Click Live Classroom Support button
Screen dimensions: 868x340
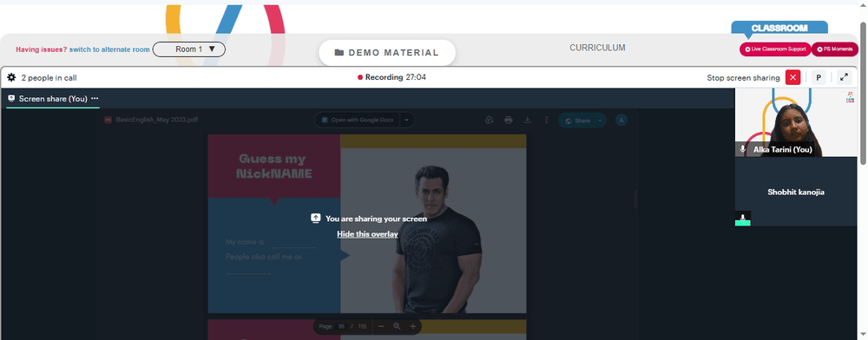point(775,49)
